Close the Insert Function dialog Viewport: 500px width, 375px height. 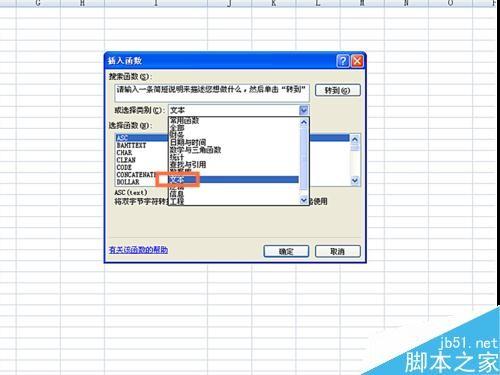tap(357, 61)
